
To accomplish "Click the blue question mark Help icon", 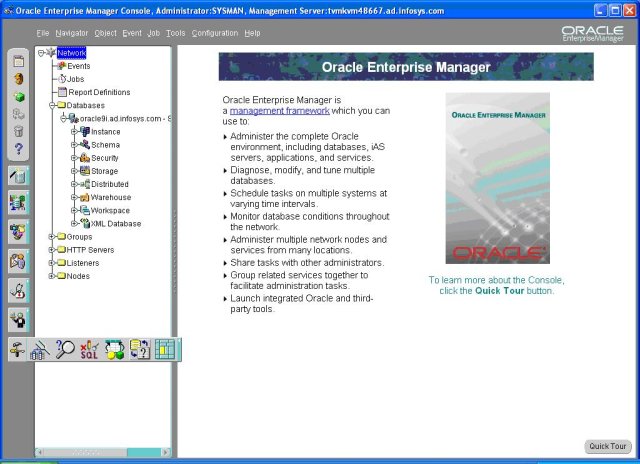I will (x=19, y=149).
